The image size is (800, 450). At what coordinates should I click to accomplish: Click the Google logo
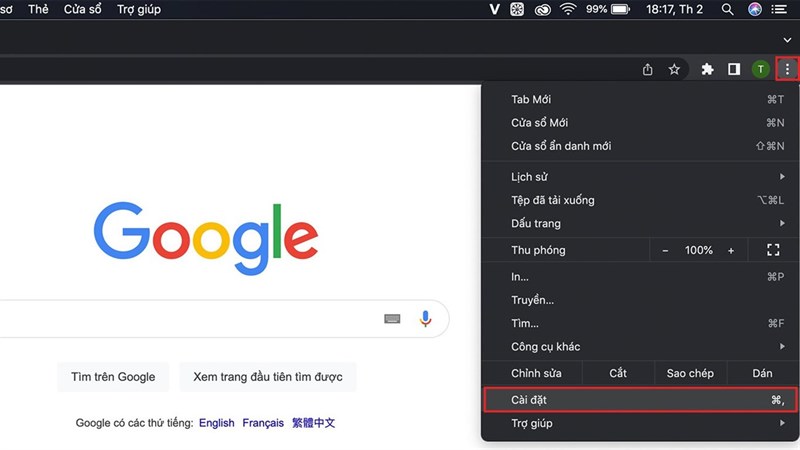point(206,238)
